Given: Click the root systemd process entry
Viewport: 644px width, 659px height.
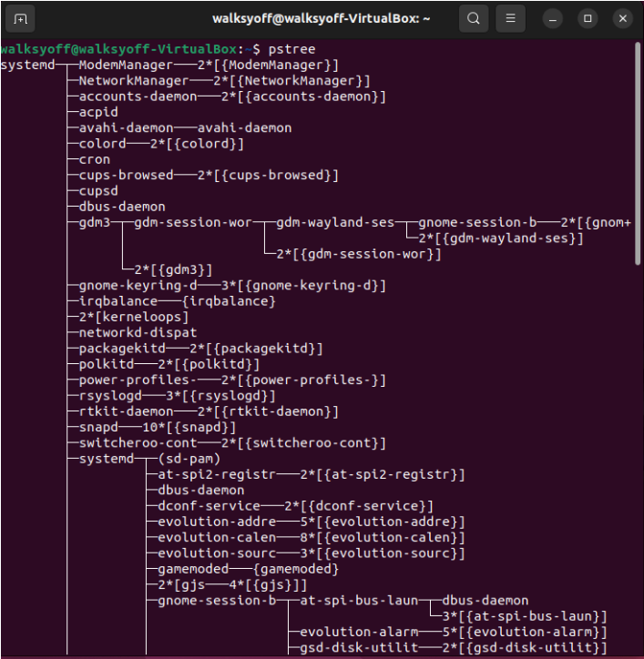Looking at the screenshot, I should pos(27,66).
